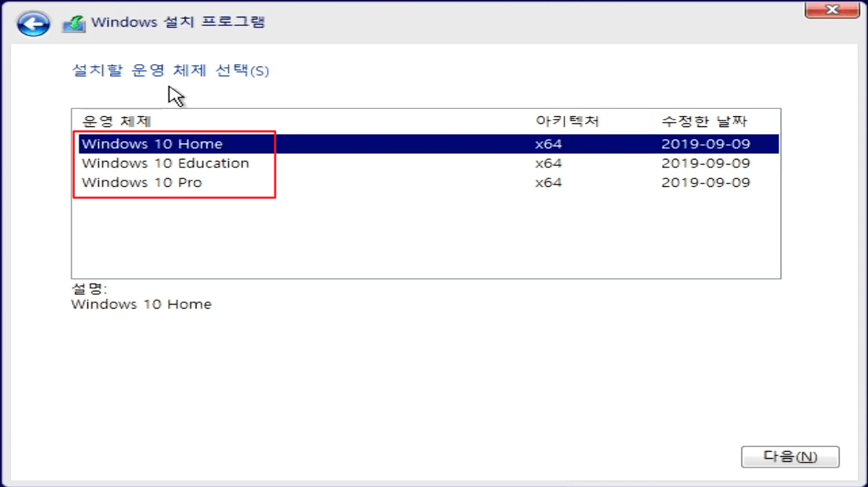Click the 설치할 운영 체제 선택(S) heading
The height and width of the screenshot is (487, 868).
pyautogui.click(x=170, y=71)
